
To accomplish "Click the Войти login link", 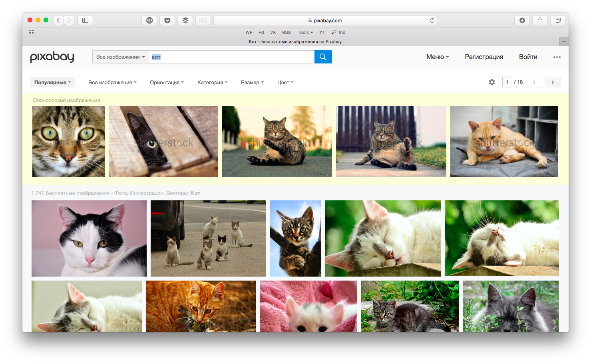I will click(x=528, y=57).
